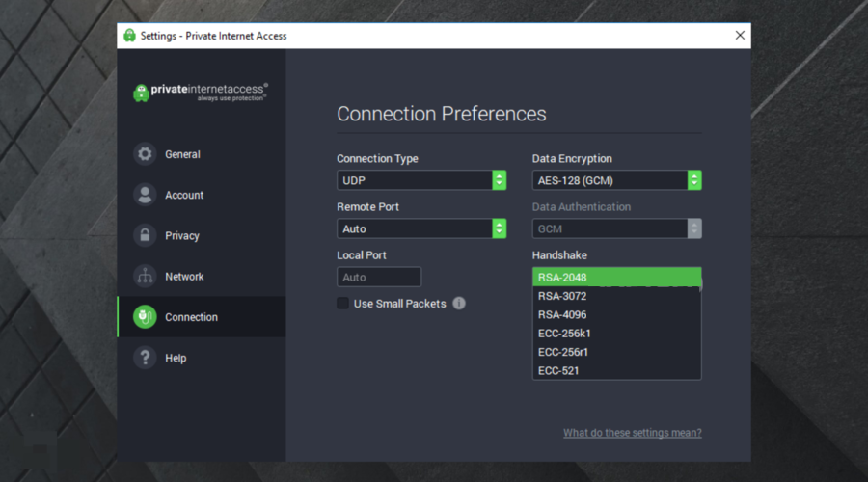
Task: Open the Remote Port dropdown showing Auto
Action: pyautogui.click(x=421, y=228)
